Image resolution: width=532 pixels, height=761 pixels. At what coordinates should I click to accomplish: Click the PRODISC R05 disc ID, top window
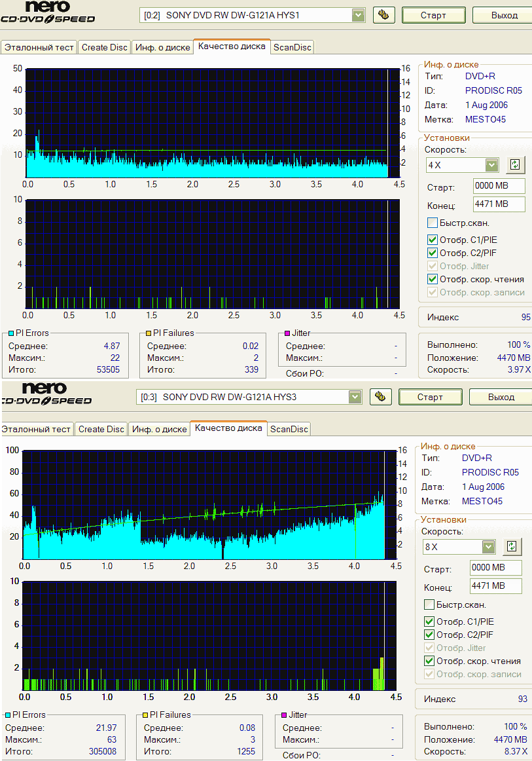[493, 91]
